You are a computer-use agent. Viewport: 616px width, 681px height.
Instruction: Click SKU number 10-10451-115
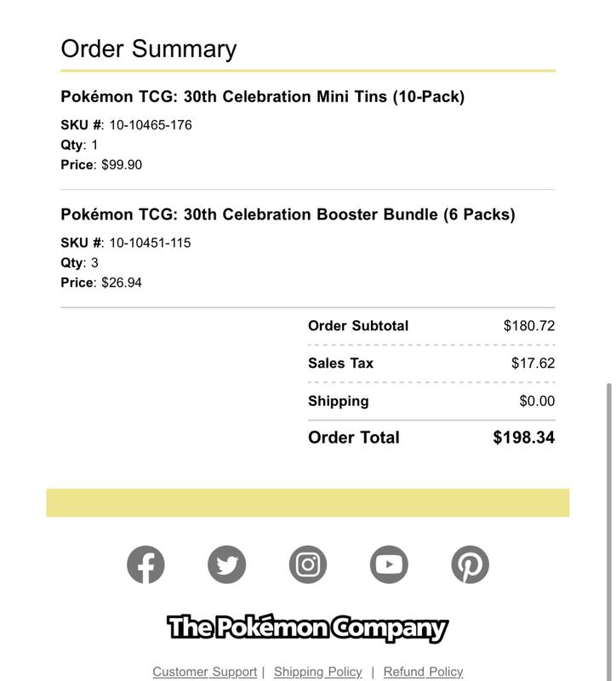(151, 243)
